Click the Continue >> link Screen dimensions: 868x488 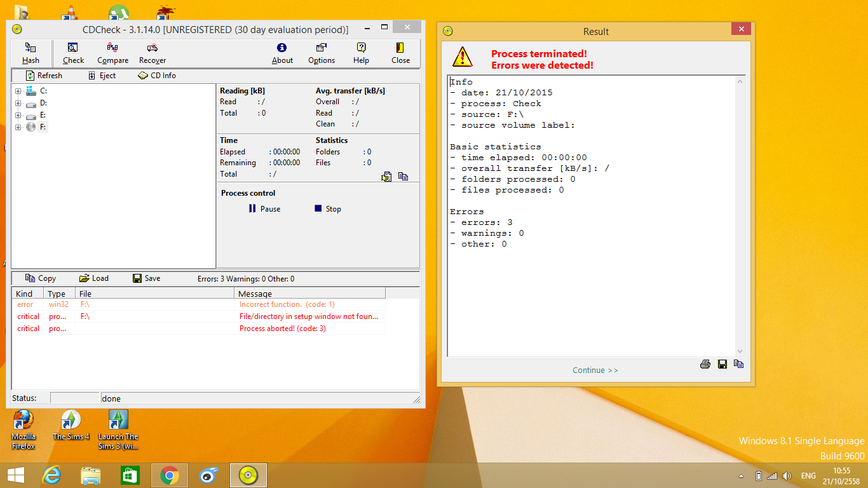[595, 370]
